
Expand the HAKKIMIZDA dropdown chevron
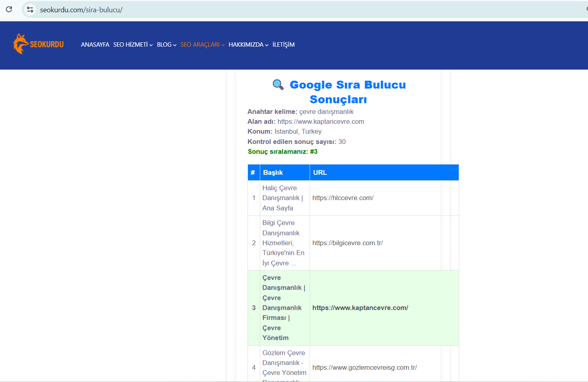(267, 45)
